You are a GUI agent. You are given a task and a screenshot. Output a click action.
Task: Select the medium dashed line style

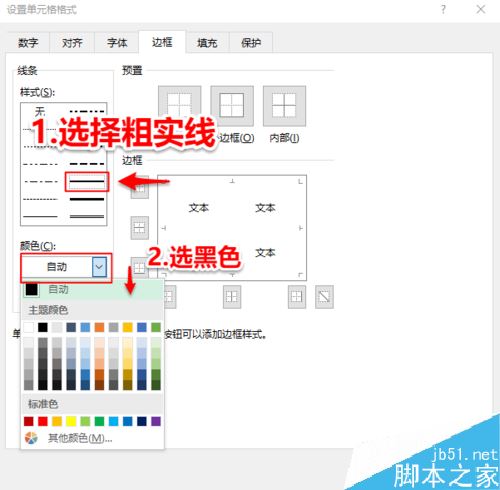pos(87,164)
